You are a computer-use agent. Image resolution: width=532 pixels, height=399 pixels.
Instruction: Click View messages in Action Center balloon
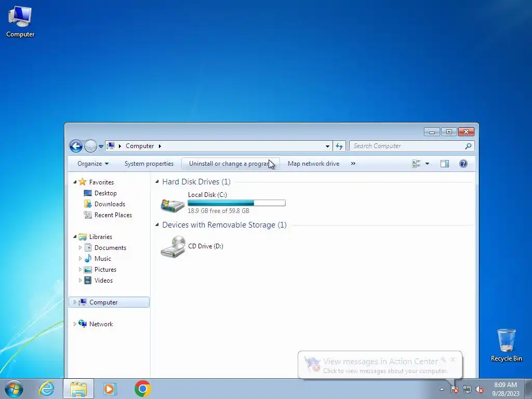(x=380, y=365)
